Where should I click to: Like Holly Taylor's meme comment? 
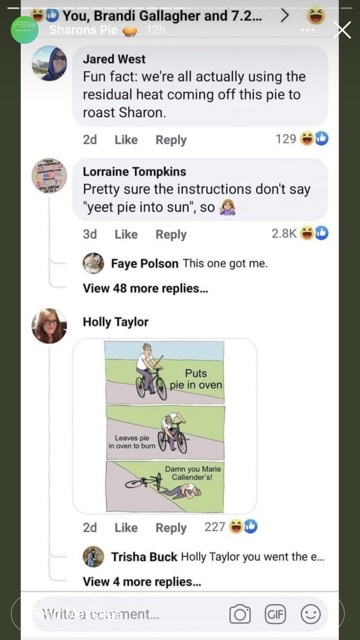tap(126, 528)
